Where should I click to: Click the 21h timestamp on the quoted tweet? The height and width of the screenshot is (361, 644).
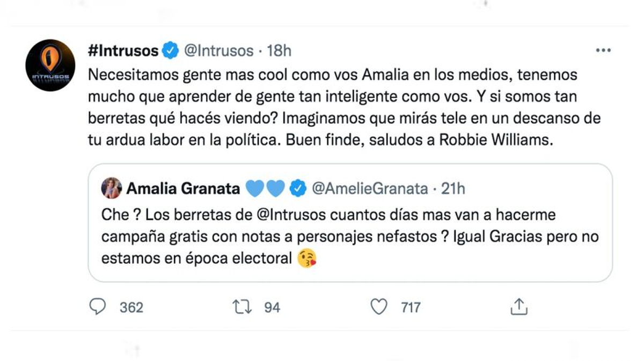coord(453,188)
